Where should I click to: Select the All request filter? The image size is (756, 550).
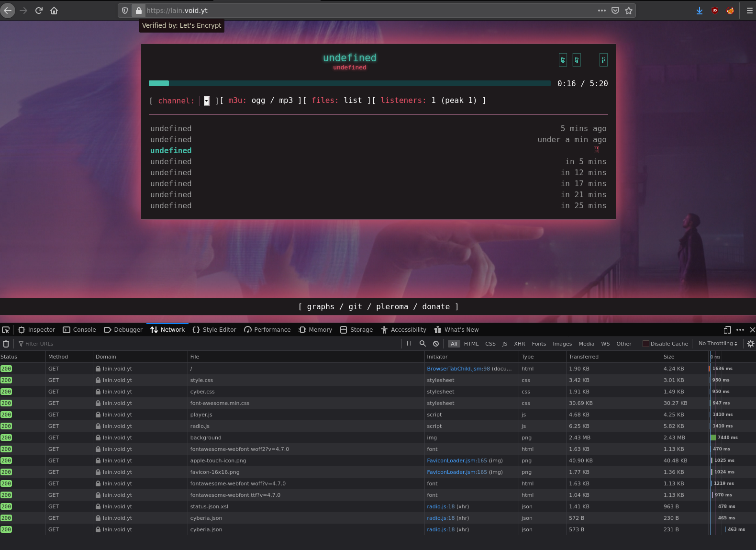point(454,344)
